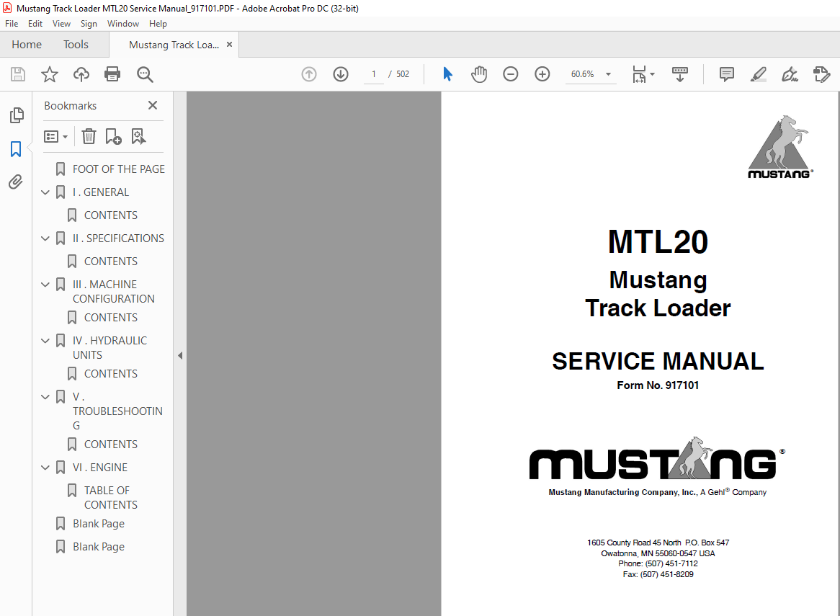
Task: Zoom in with plus button
Action: coord(542,74)
